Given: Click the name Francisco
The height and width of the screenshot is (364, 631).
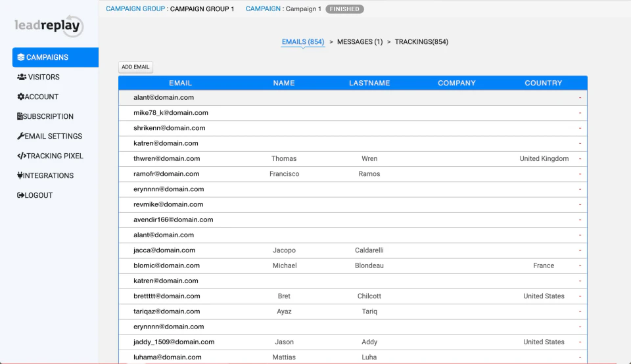Looking at the screenshot, I should [x=284, y=173].
